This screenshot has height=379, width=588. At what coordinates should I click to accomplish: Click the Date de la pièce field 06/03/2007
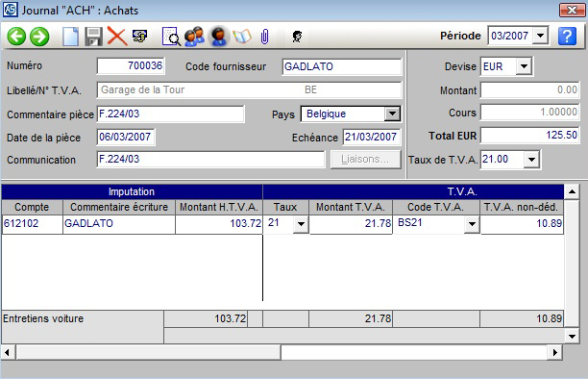[126, 137]
